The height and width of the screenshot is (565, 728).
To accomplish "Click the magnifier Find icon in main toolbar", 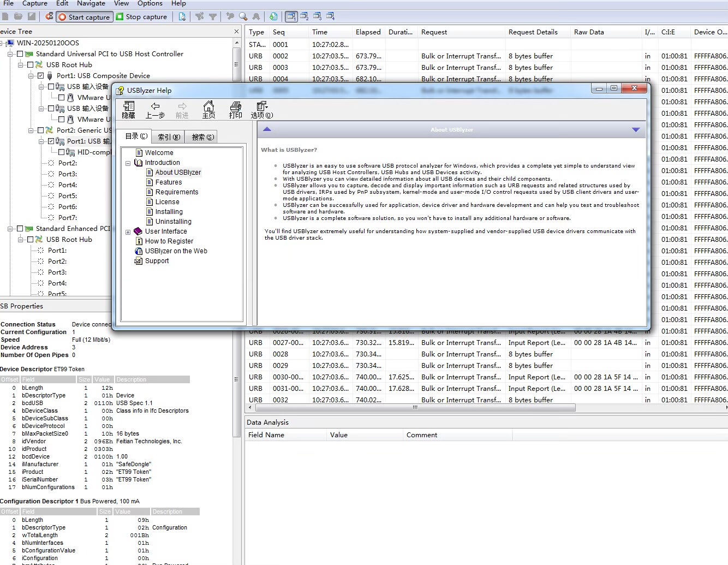I will point(243,16).
